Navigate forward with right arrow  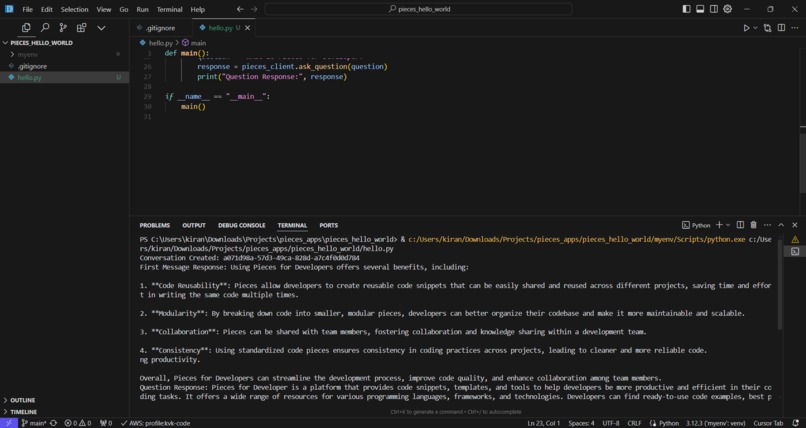(254, 9)
